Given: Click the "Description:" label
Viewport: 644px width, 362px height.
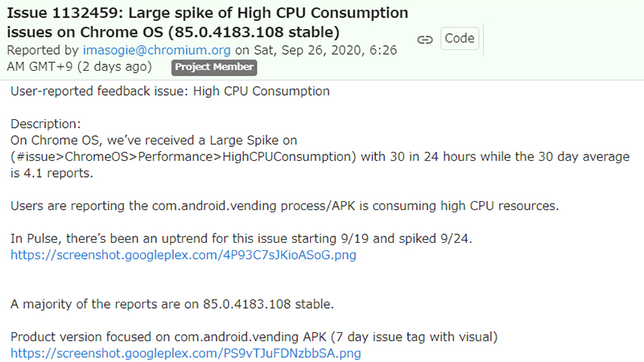Looking at the screenshot, I should (46, 125).
